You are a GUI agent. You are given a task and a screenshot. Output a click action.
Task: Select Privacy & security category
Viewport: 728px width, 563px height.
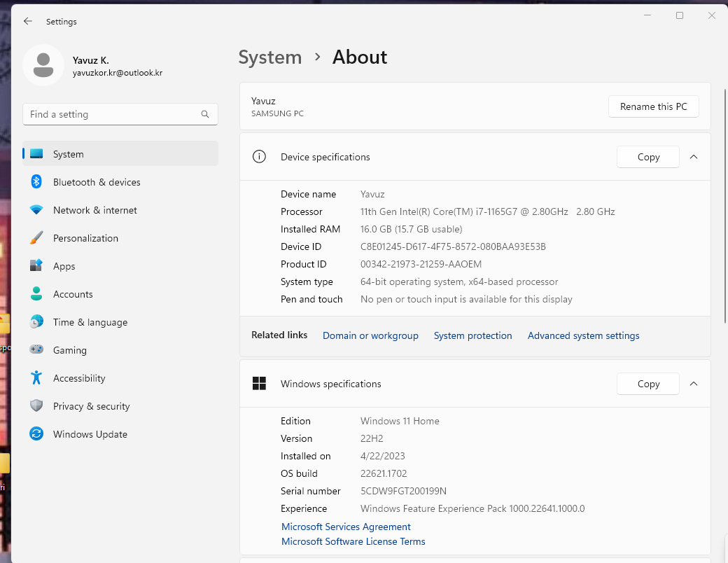click(x=120, y=406)
